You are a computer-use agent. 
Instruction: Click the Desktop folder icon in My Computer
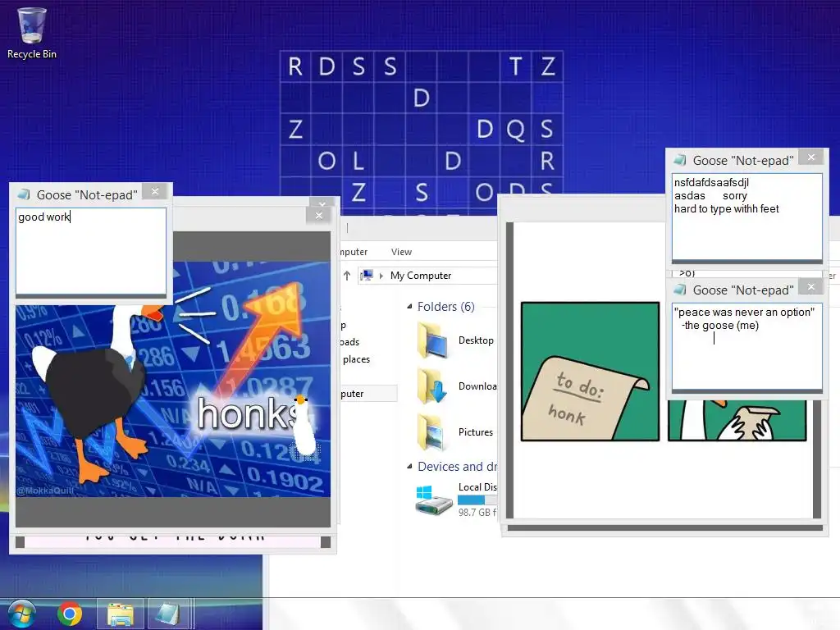[432, 340]
